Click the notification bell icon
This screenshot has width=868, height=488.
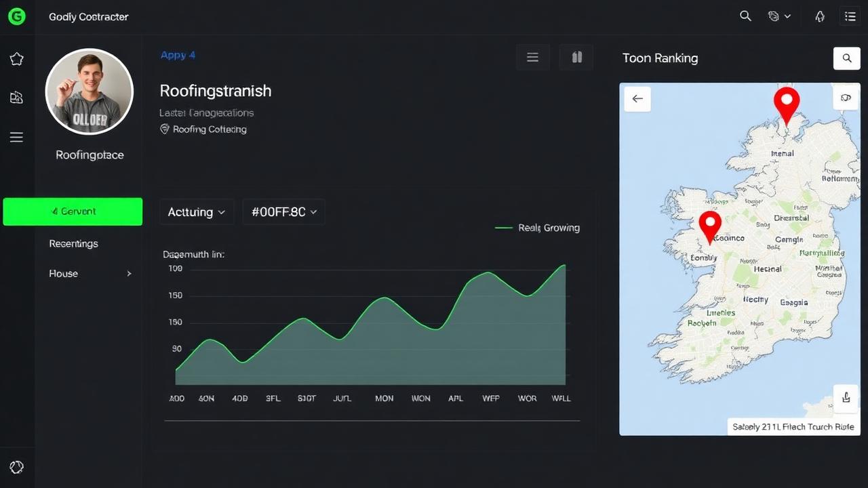coord(820,16)
